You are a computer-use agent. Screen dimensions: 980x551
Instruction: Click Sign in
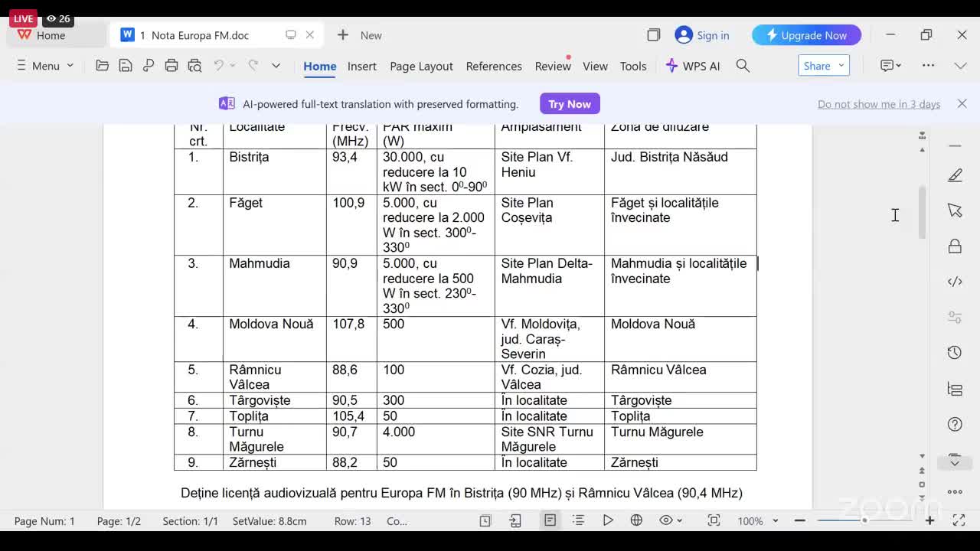[702, 35]
